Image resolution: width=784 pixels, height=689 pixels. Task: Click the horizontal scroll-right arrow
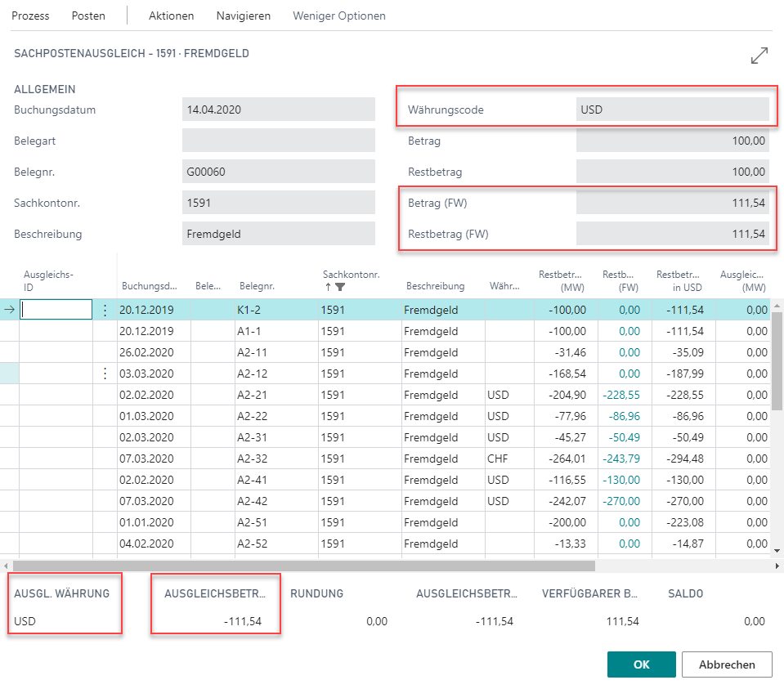coord(777,566)
